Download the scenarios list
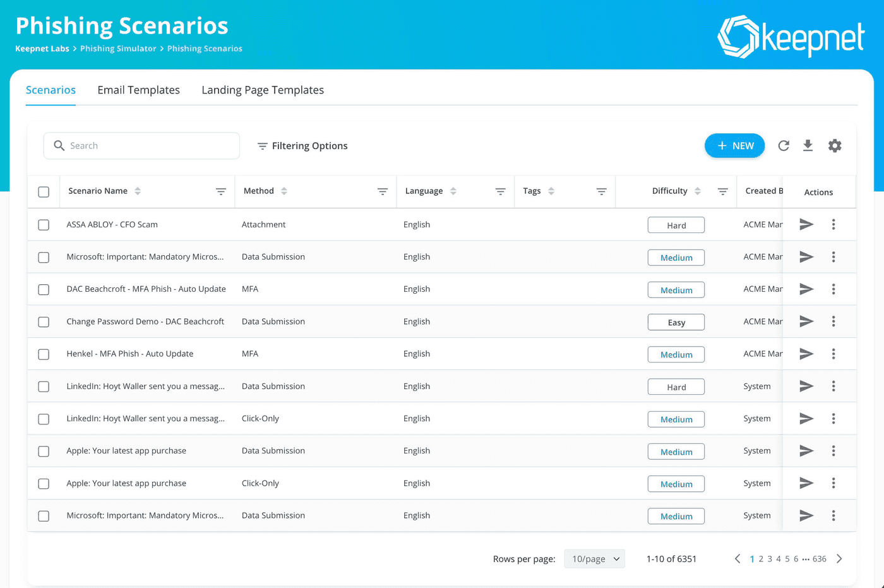Screen dimensions: 884x588 pyautogui.click(x=808, y=146)
